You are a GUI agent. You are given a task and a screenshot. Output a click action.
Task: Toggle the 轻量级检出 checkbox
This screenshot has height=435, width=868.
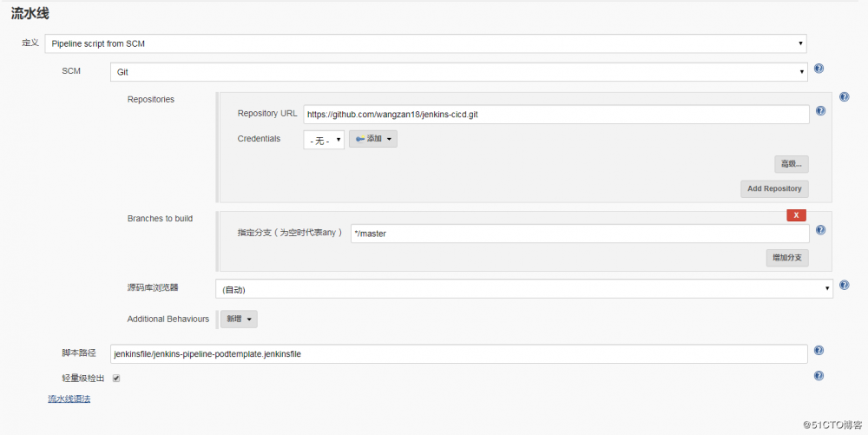pyautogui.click(x=116, y=379)
